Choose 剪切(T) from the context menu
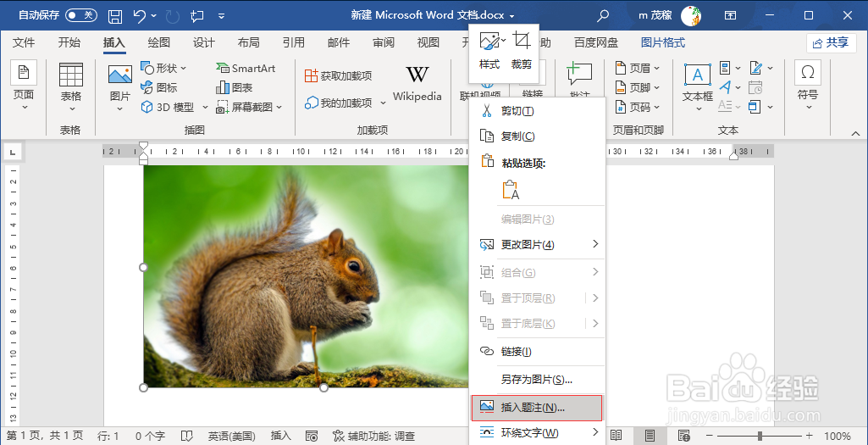 click(536, 111)
